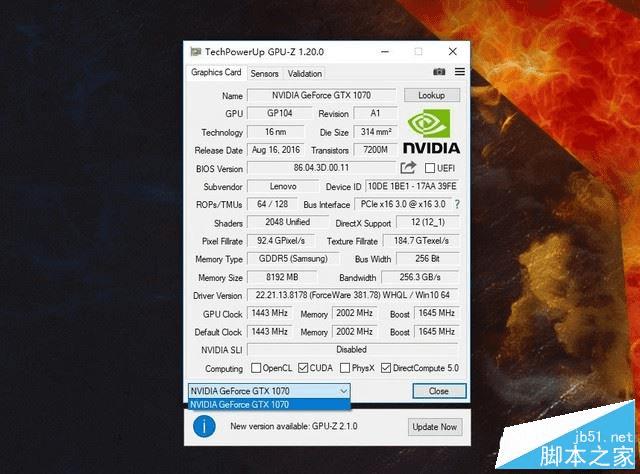Screen dimensions: 640x474
Task: Click the NVIDIA logo image
Action: [431, 131]
